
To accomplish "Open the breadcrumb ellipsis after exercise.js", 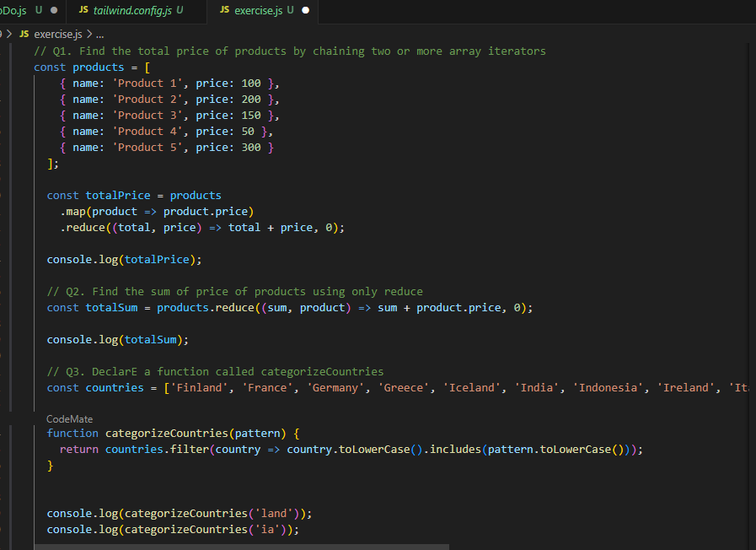I will pos(99,35).
